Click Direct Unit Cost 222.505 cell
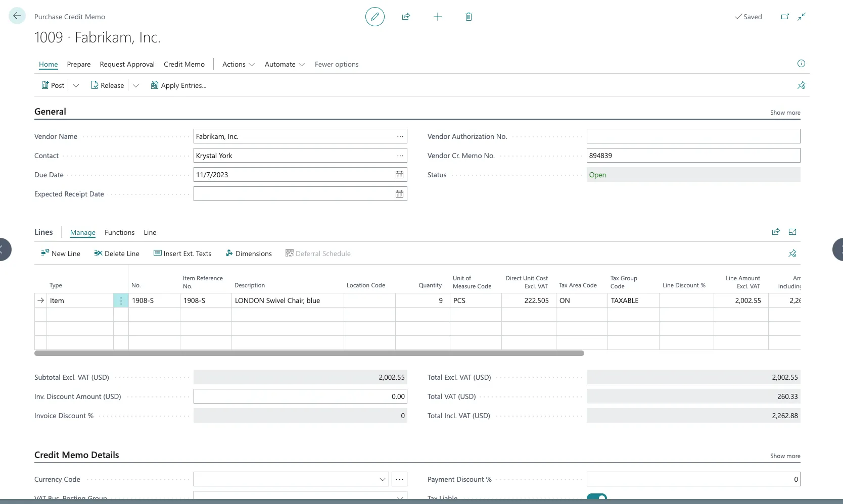 (x=529, y=300)
